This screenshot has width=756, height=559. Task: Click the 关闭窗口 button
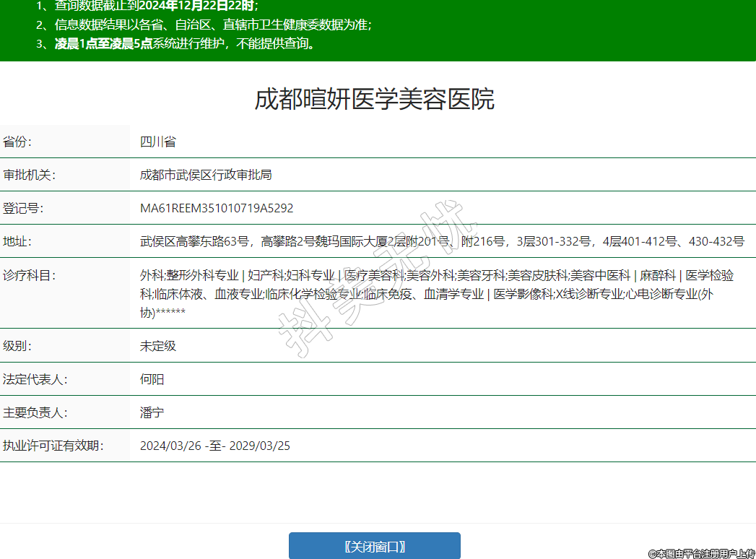374,546
